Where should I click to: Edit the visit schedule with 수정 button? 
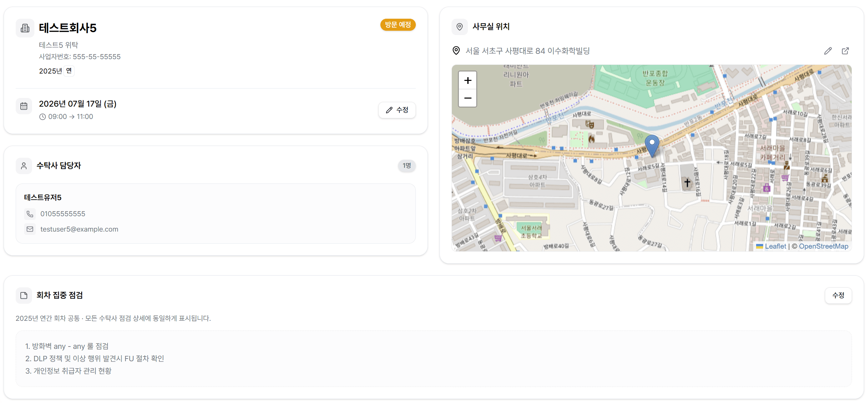pyautogui.click(x=397, y=110)
